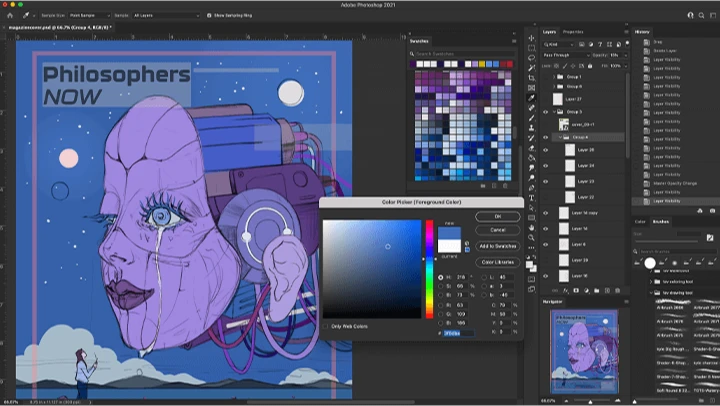Click the hex color input field

[459, 333]
